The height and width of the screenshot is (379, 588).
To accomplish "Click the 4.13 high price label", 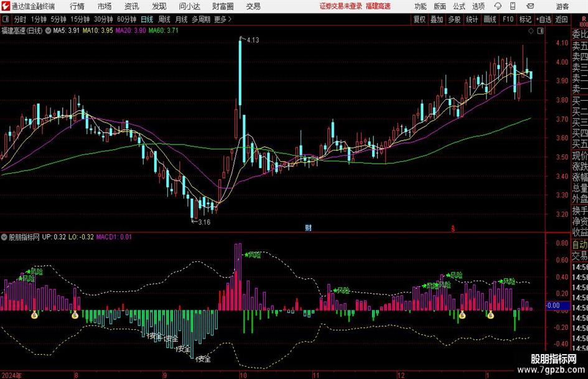I will 253,40.
